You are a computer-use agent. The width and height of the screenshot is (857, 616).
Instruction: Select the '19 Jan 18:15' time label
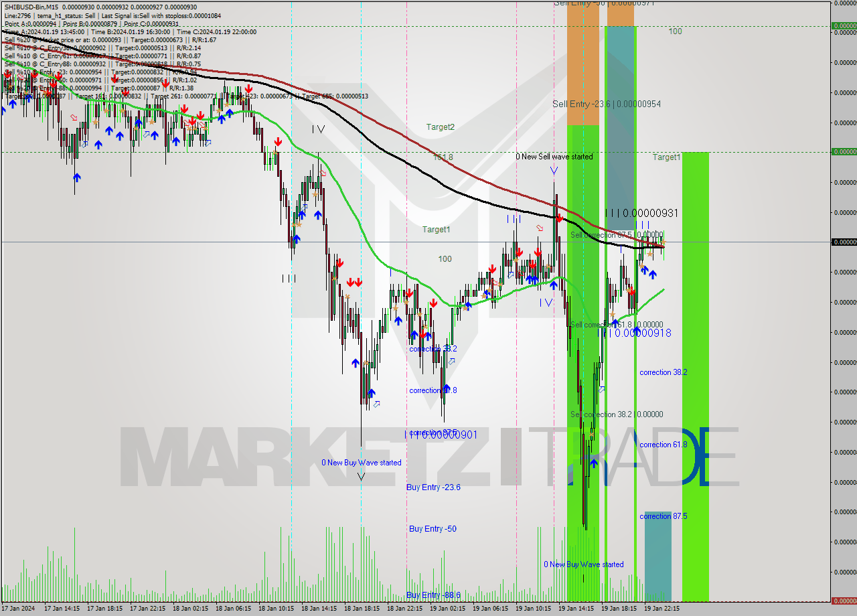pos(619,609)
